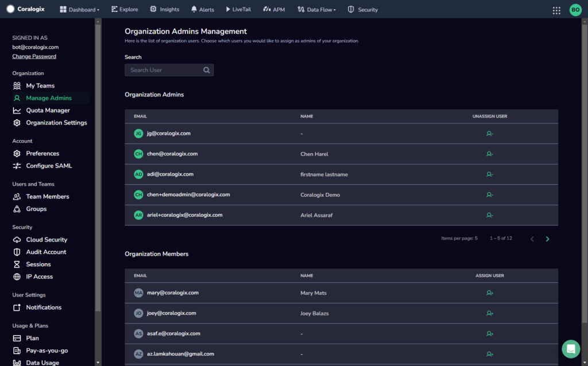Viewport: 588px width, 366px height.
Task: Click the AS avatar for asaf.e
Action: coord(138,333)
